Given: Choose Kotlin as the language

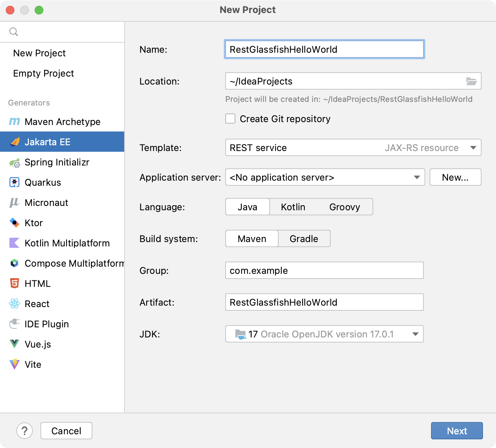Looking at the screenshot, I should pyautogui.click(x=293, y=207).
